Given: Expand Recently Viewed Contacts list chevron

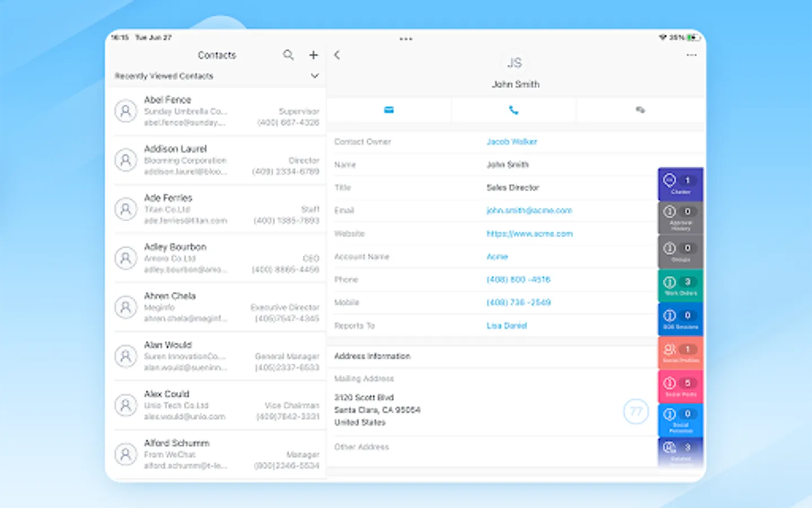Looking at the screenshot, I should [x=315, y=76].
